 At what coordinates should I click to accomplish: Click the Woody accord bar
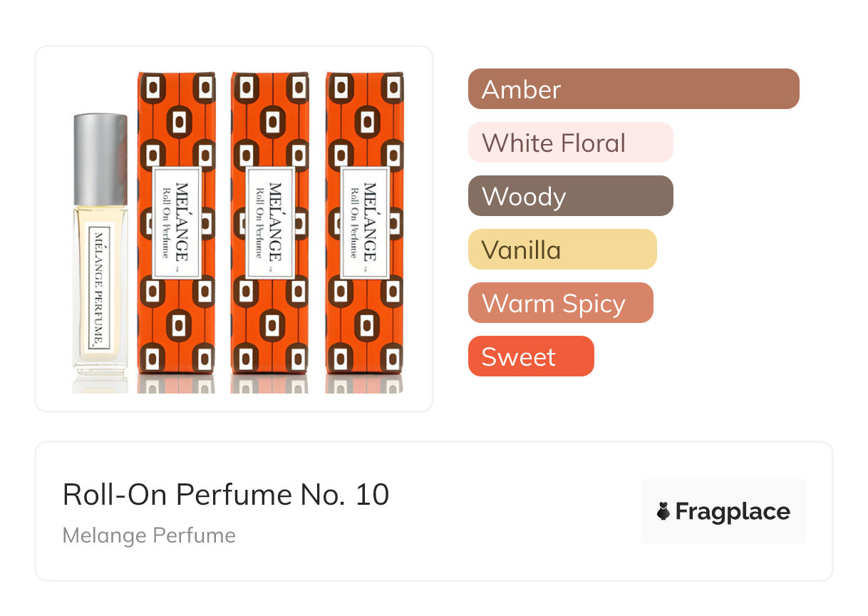tap(570, 196)
